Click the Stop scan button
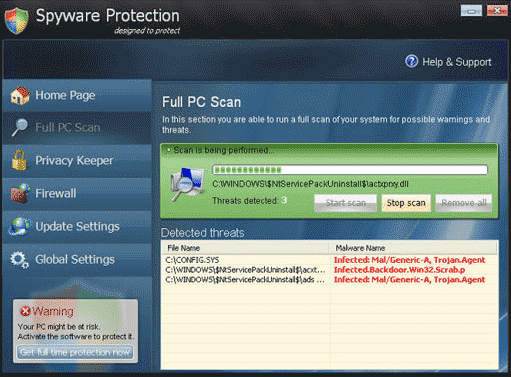 click(406, 203)
